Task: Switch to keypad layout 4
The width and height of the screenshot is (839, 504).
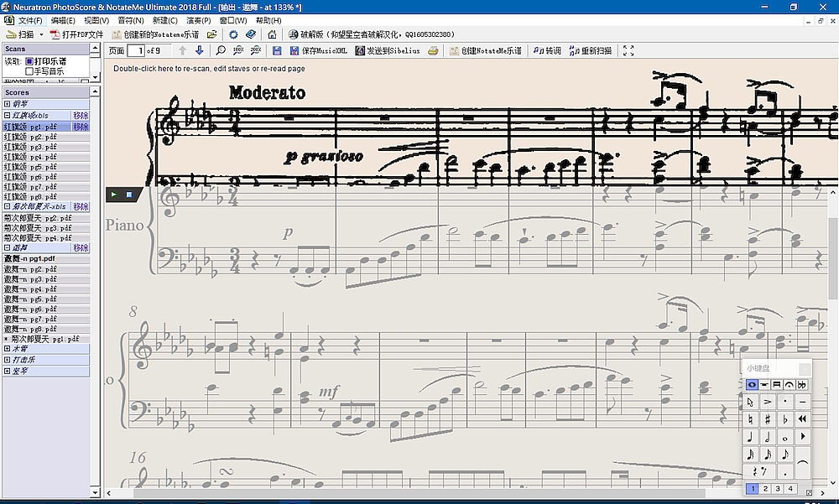Action: (789, 488)
